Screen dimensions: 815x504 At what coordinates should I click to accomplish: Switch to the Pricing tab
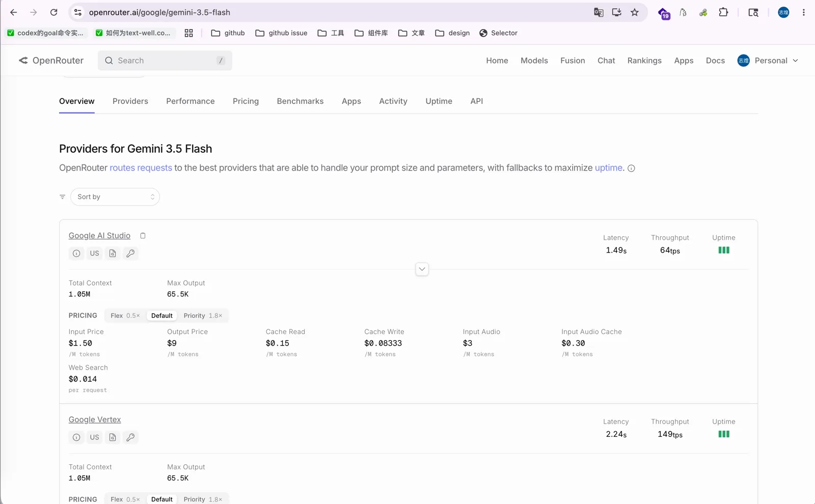point(246,101)
